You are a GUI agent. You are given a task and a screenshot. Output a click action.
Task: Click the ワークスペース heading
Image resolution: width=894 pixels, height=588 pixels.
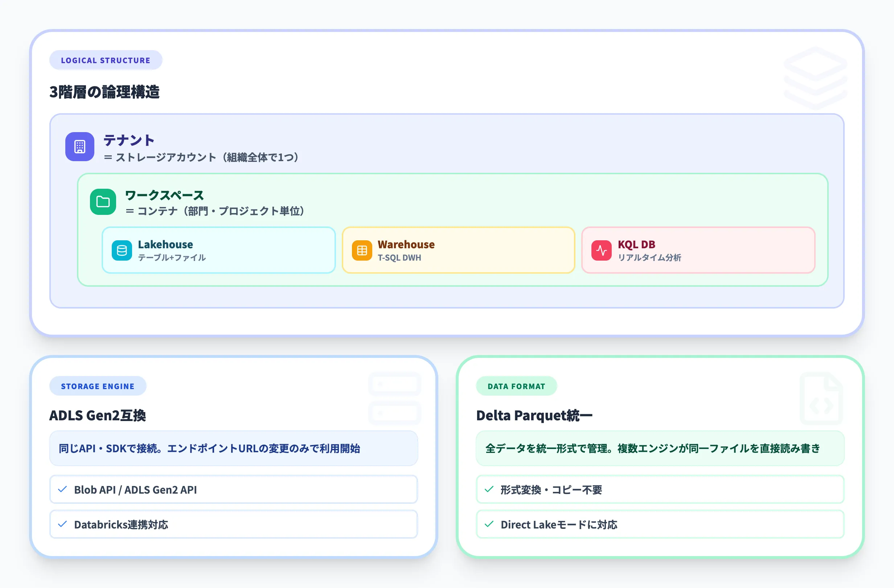164,195
